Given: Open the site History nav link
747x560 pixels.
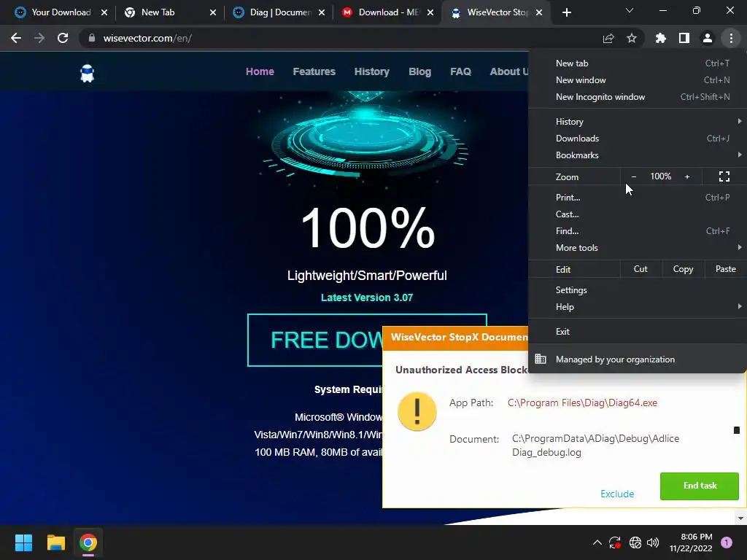Looking at the screenshot, I should click(371, 71).
